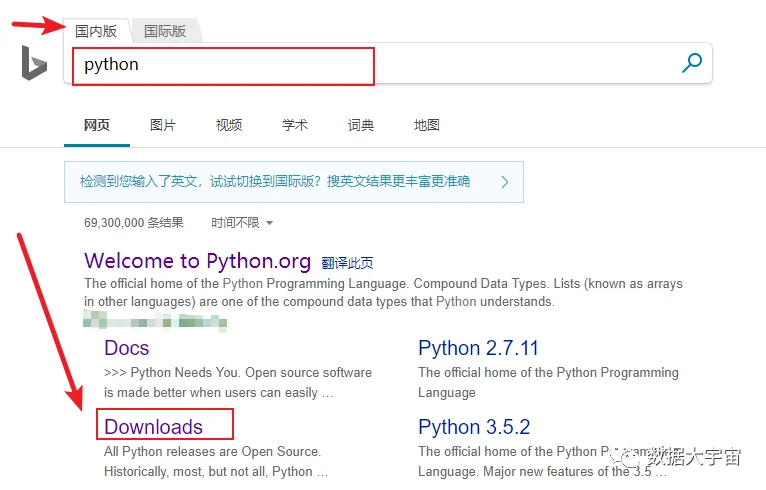This screenshot has height=490, width=766.
Task: Open the 词典 results tab
Action: tap(361, 125)
